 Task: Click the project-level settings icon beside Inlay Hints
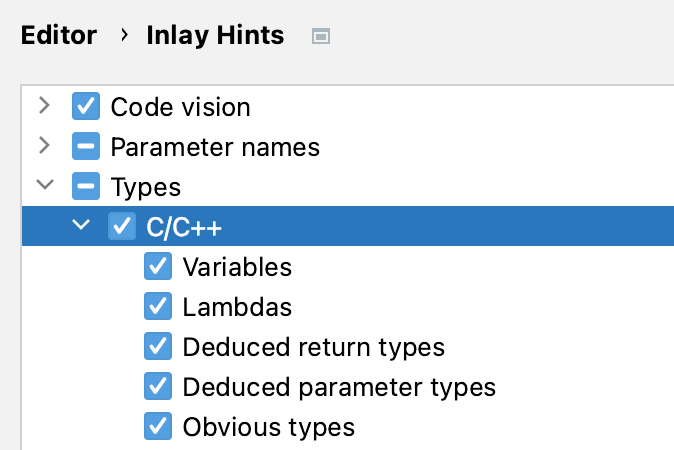click(321, 37)
